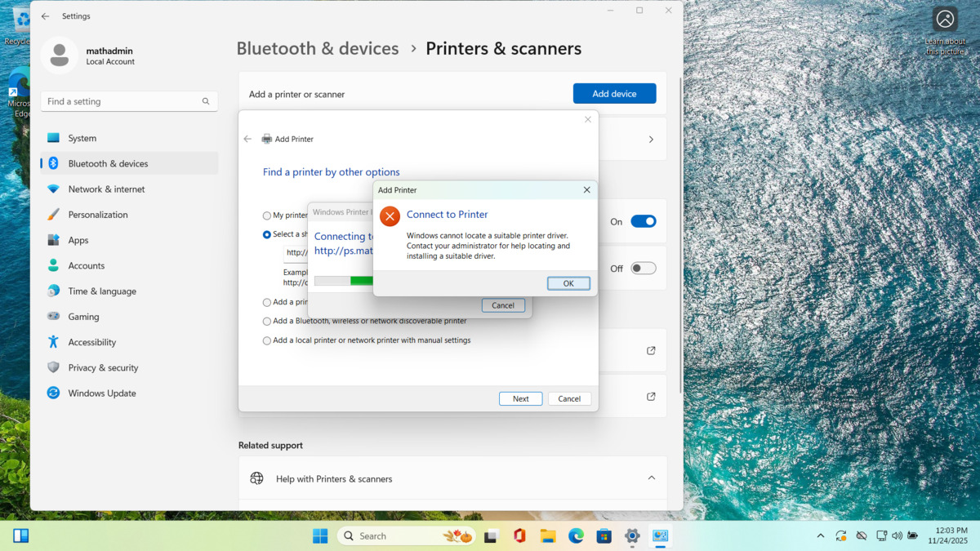Screen dimensions: 980x551
Task: Click inside the Find a setting search box
Action: [122, 101]
